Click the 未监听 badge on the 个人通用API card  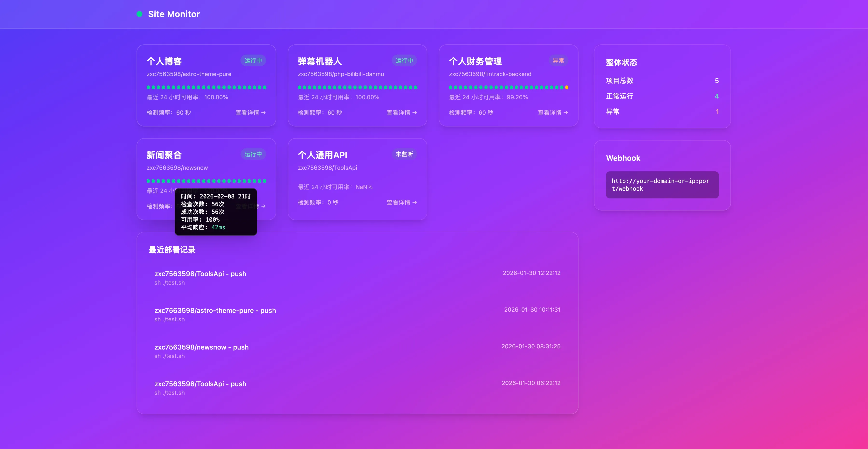point(404,154)
